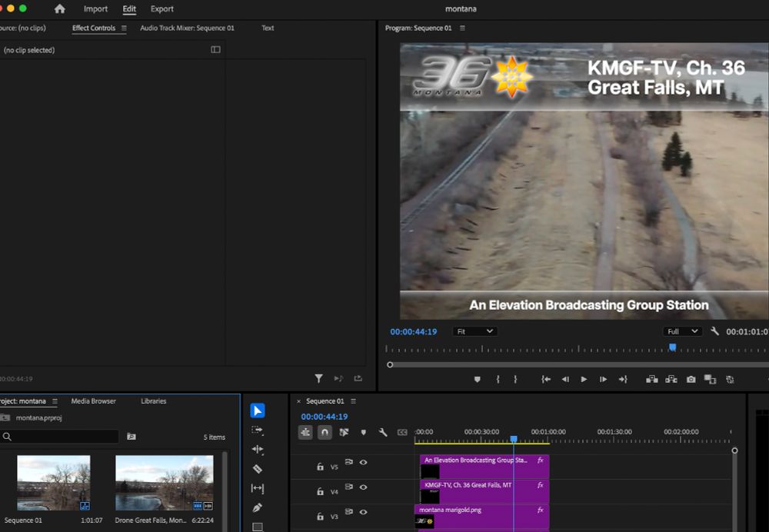Open the Effect Controls panel menu
This screenshot has height=532, width=769.
pyautogui.click(x=124, y=28)
